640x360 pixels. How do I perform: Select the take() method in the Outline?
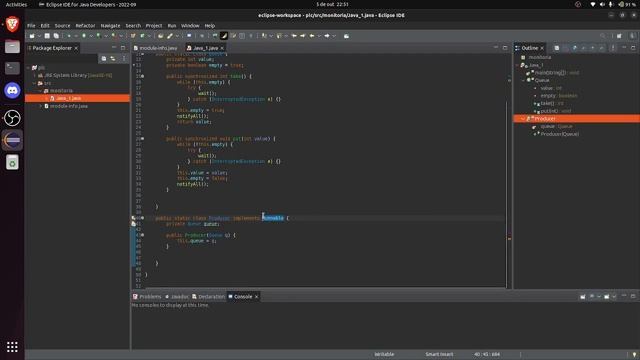coord(549,103)
